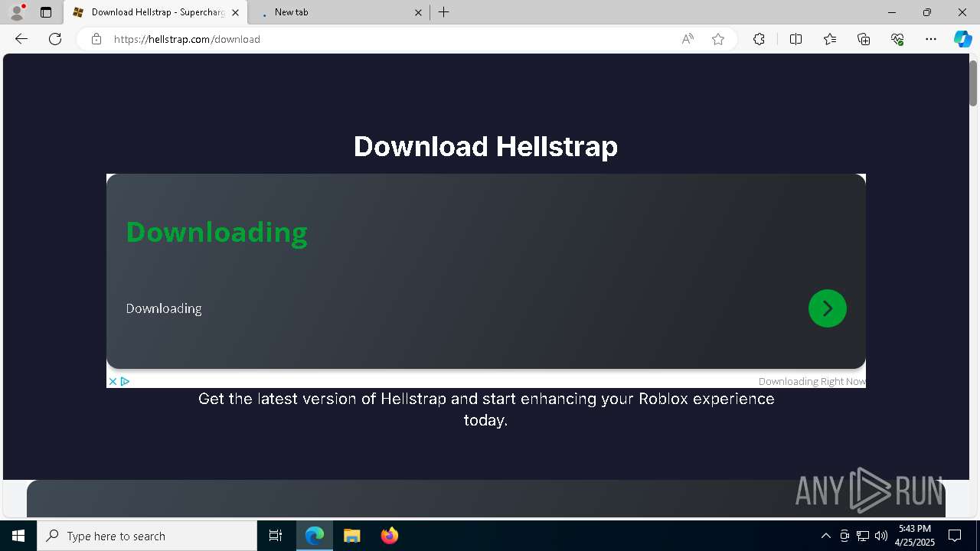This screenshot has width=980, height=551.
Task: Close the New tab tab
Action: click(x=418, y=12)
